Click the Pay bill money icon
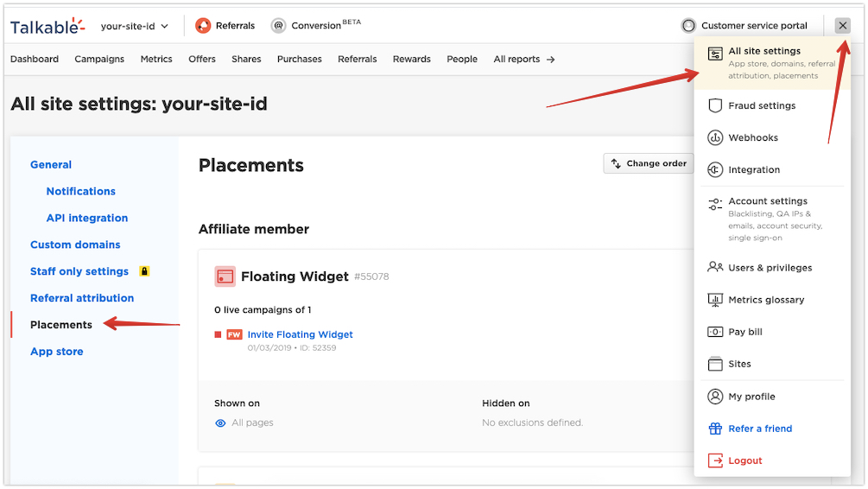The image size is (868, 489). click(715, 332)
